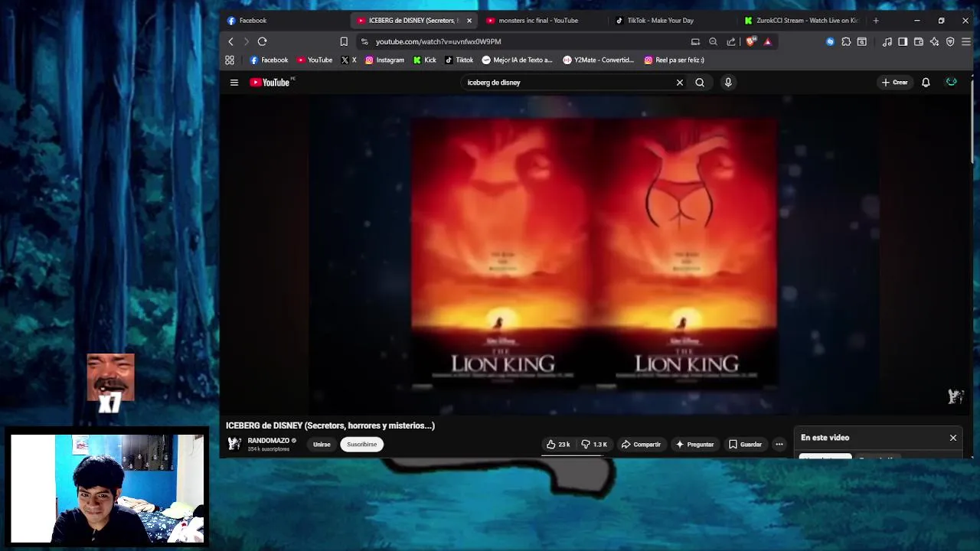Open the Brave Wallet icon
The height and width of the screenshot is (551, 980).
coord(919,41)
